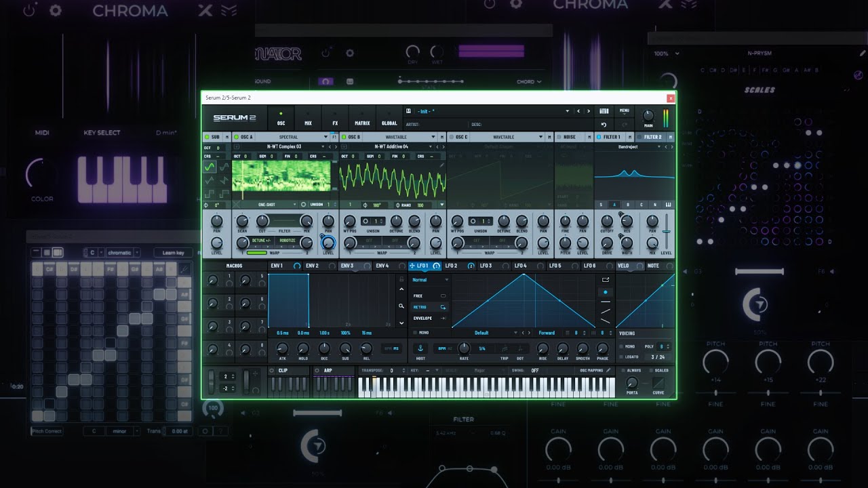Screen dimensions: 868x488
Task: Click the pencil edit icon in OSC B
Action: tap(441, 165)
